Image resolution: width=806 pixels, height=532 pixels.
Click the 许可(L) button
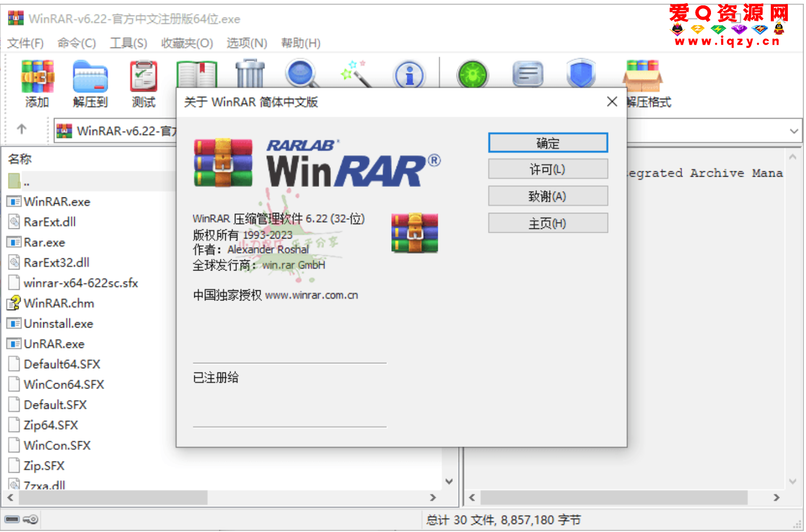pos(548,169)
